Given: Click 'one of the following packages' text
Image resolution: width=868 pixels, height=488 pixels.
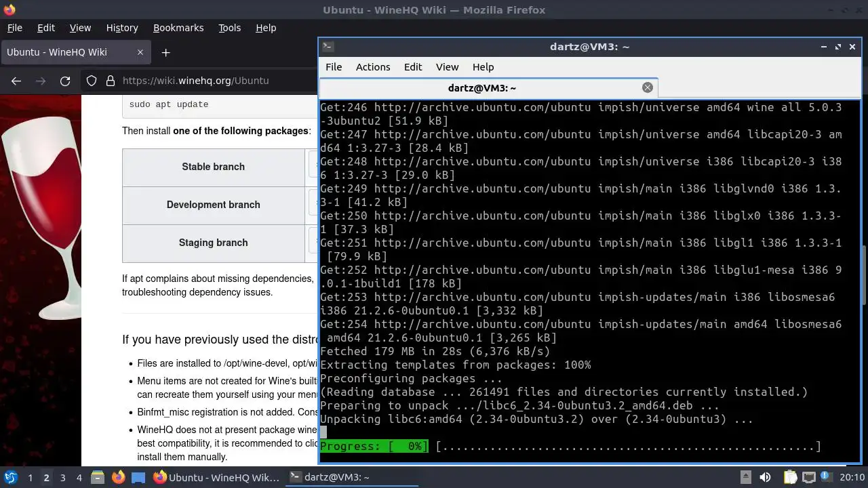Looking at the screenshot, I should 241,131.
